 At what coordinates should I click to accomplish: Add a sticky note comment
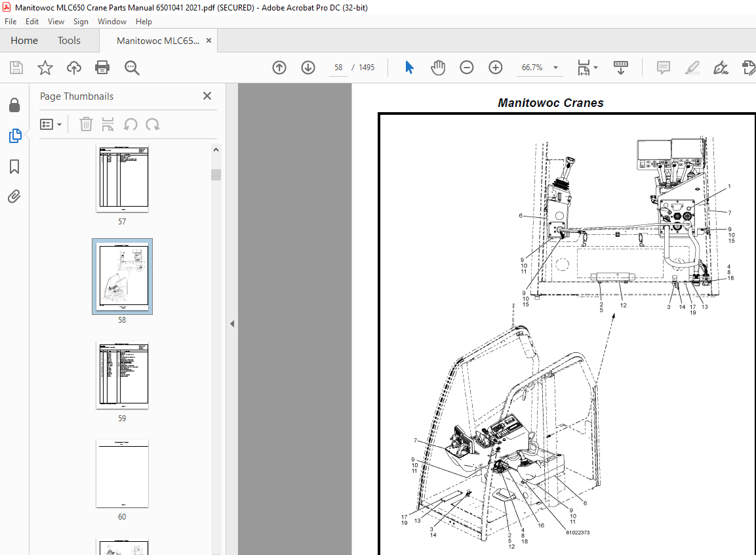click(x=664, y=68)
